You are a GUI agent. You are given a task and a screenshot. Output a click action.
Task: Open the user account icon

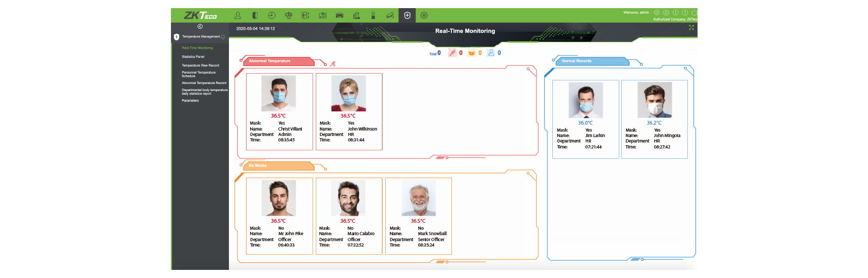pyautogui.click(x=666, y=12)
